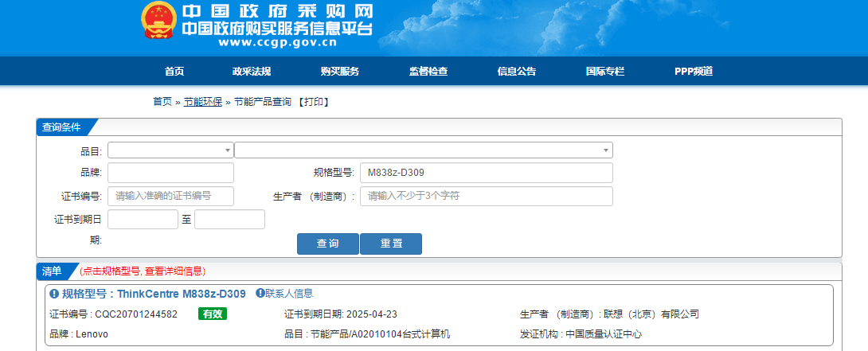Open the 信息公告 menu
This screenshot has height=351, width=868.
(517, 72)
